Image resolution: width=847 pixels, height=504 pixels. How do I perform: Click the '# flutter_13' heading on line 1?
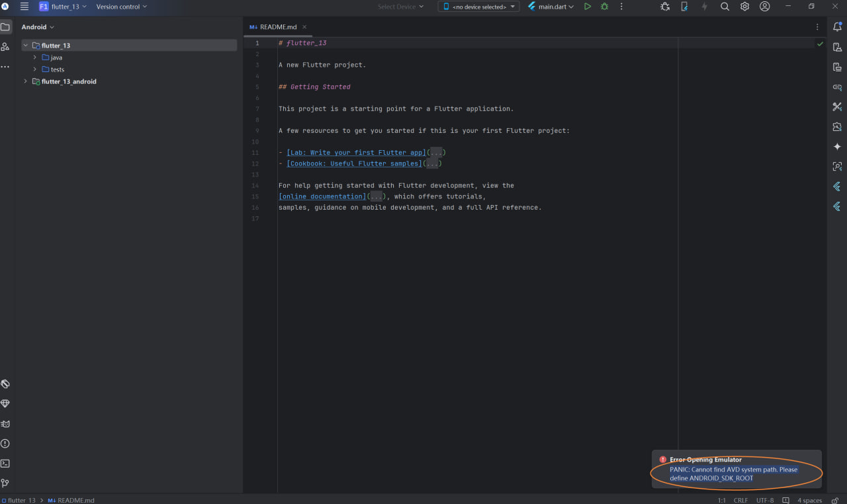click(x=302, y=43)
